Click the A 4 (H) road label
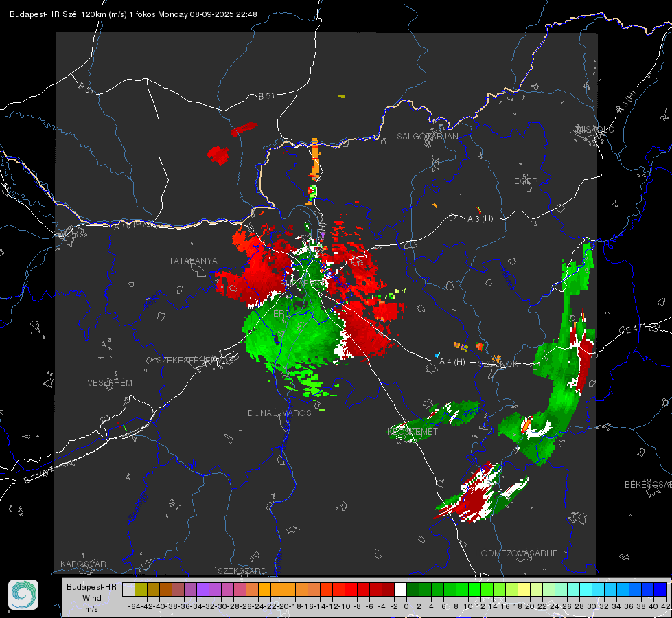672x618 pixels. [452, 362]
